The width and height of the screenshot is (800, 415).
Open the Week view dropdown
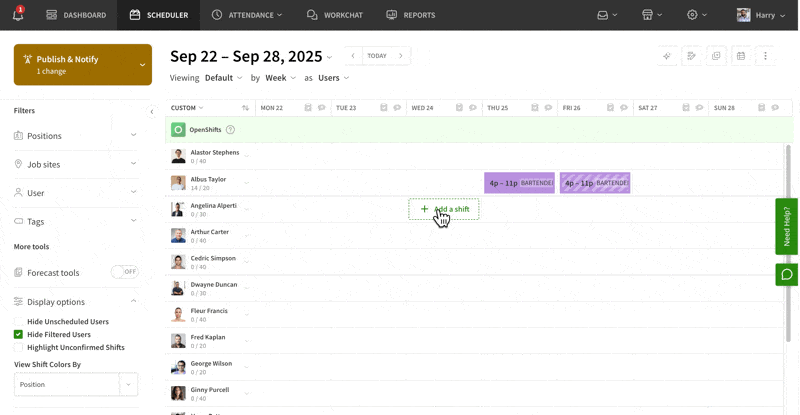[281, 78]
